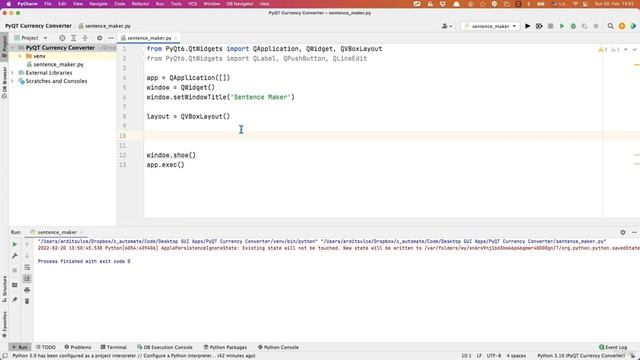
Task: Open the Refactor menu
Action: [x=140, y=4]
